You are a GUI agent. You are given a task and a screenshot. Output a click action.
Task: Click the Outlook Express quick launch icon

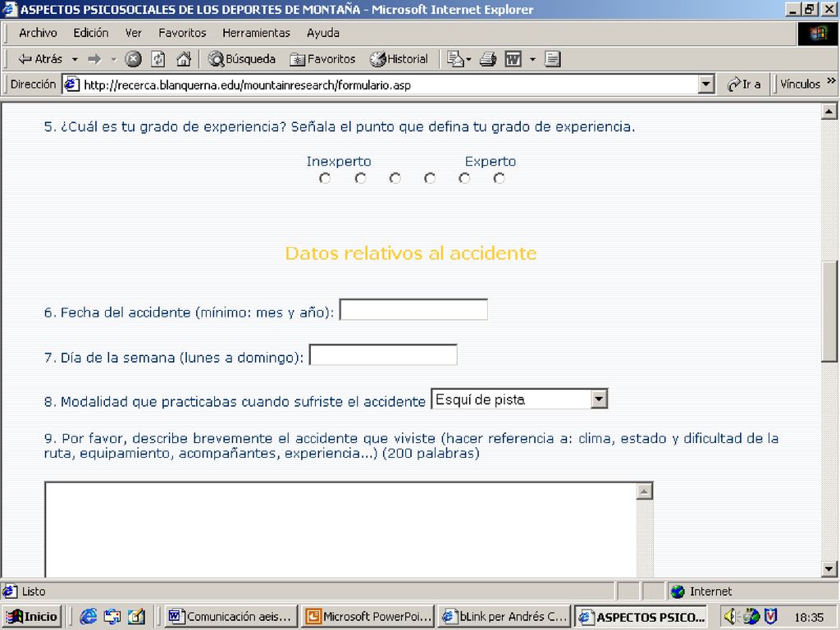(112, 617)
